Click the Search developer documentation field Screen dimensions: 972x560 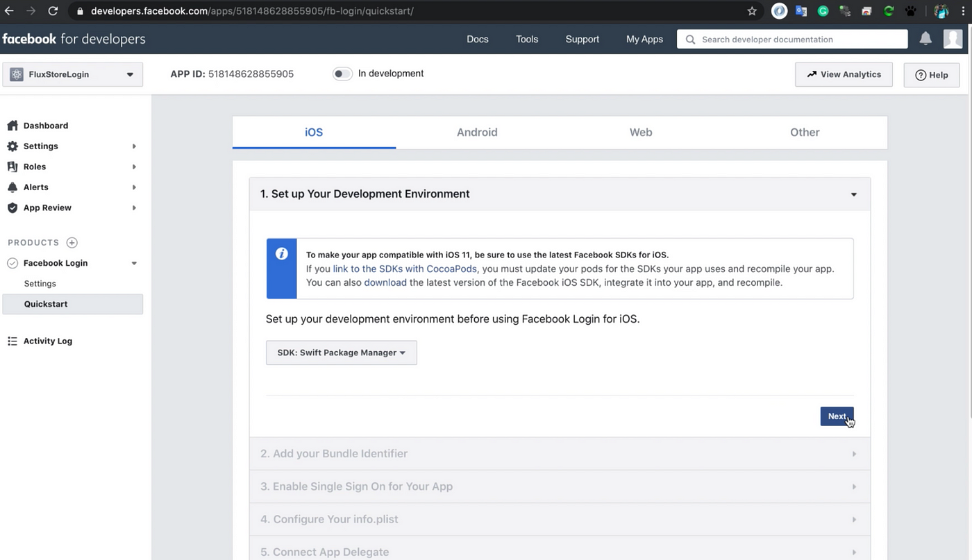(x=792, y=40)
